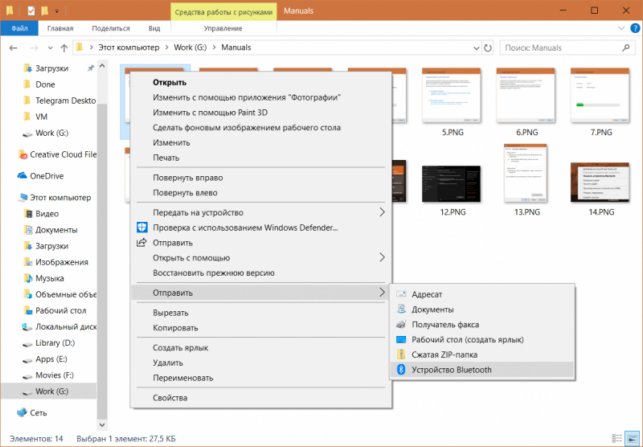Choose Вырезать from the context menu
The height and width of the screenshot is (447, 643).
(x=261, y=313)
